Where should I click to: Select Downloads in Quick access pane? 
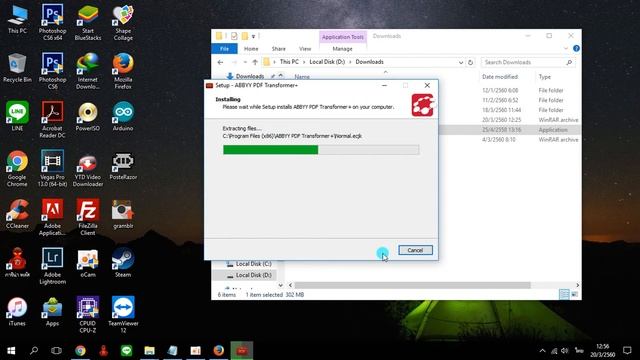pyautogui.click(x=250, y=76)
